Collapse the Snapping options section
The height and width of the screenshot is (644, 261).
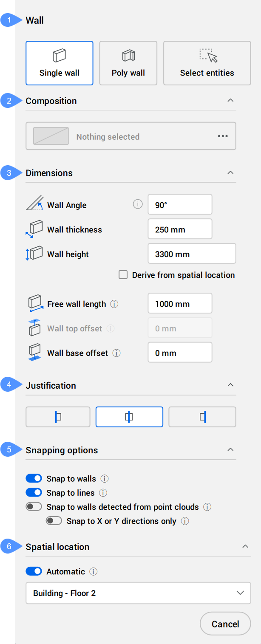(x=230, y=450)
